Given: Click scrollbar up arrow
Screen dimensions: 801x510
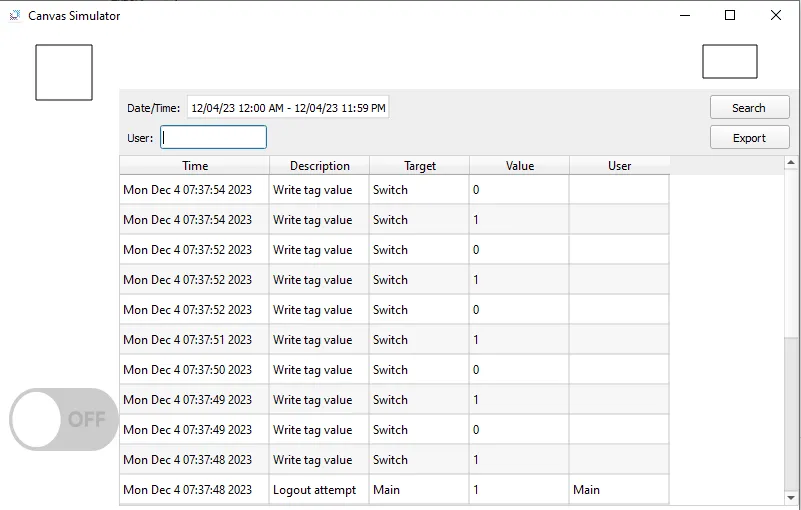Looking at the screenshot, I should 791,163.
